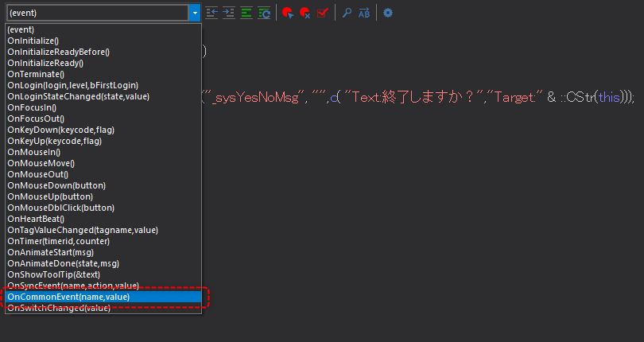Viewport: 644px width, 342px height.
Task: Choose OnInitializeReadyBefore() event
Action: (103, 52)
